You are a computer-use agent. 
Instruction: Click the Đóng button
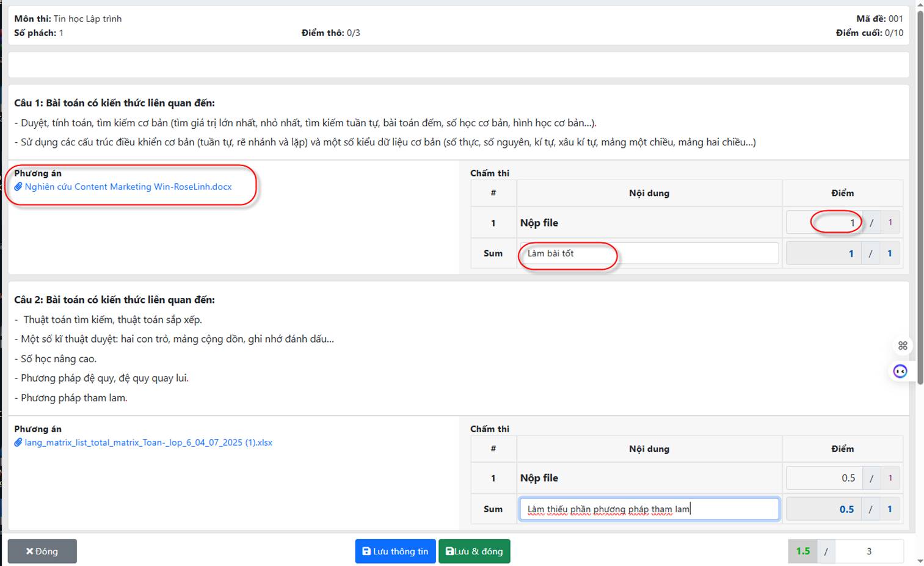point(42,551)
